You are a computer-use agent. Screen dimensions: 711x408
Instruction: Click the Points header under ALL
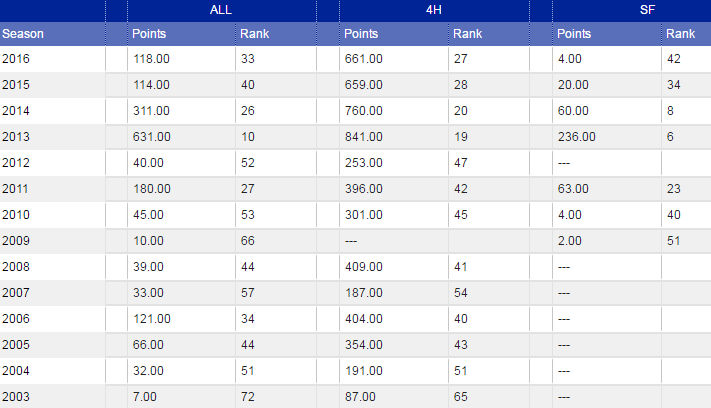(x=150, y=34)
